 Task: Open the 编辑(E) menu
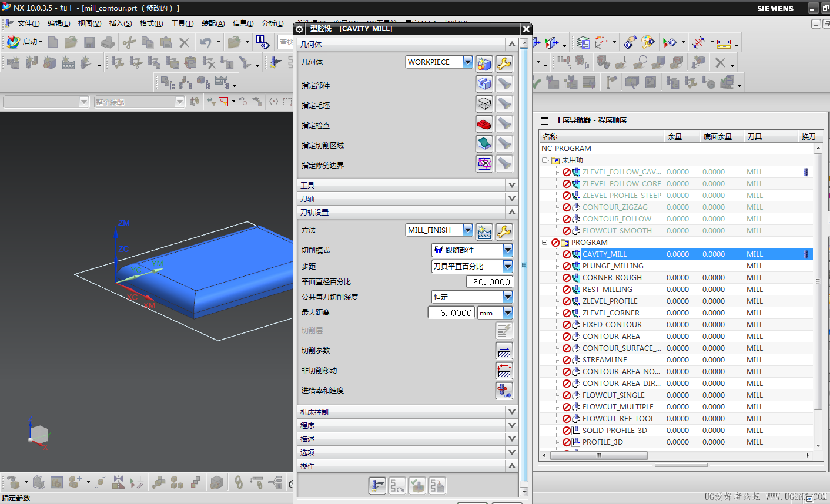59,23
